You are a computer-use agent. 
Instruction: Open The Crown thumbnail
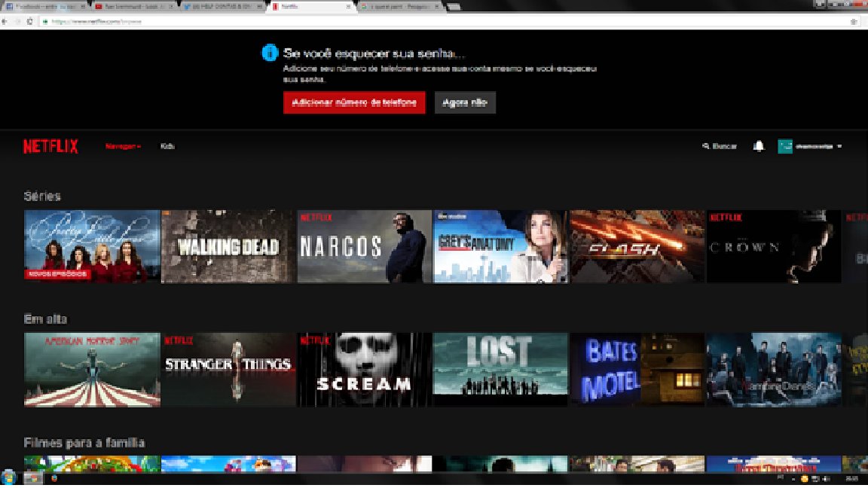click(x=774, y=246)
